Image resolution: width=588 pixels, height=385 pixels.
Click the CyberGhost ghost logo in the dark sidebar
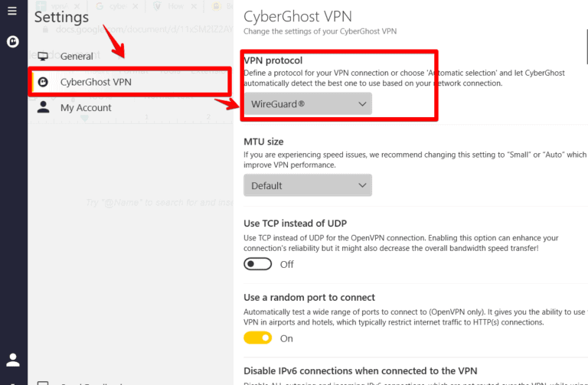(12, 42)
